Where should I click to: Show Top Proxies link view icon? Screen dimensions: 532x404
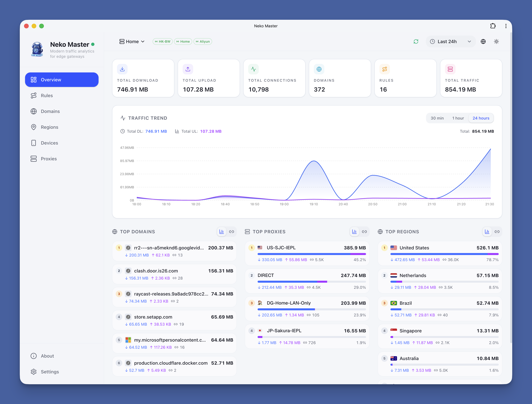(364, 232)
